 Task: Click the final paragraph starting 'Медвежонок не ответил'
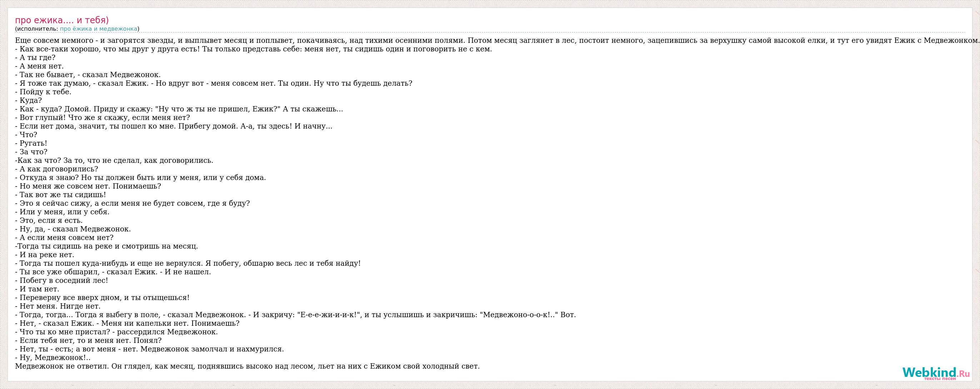point(247,366)
